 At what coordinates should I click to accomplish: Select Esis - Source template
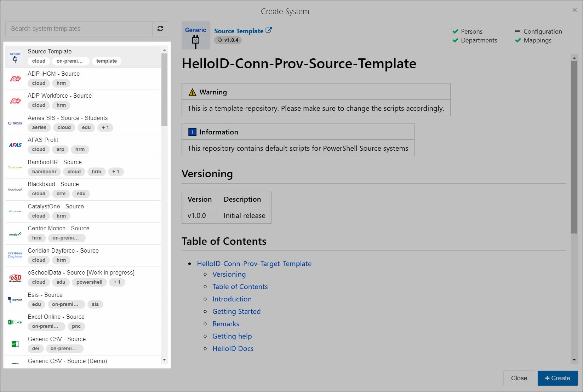click(x=83, y=300)
